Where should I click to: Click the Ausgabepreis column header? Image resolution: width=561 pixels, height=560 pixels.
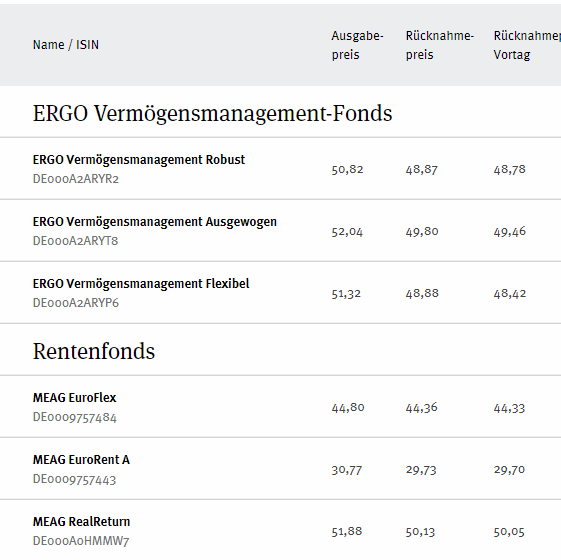[x=357, y=45]
